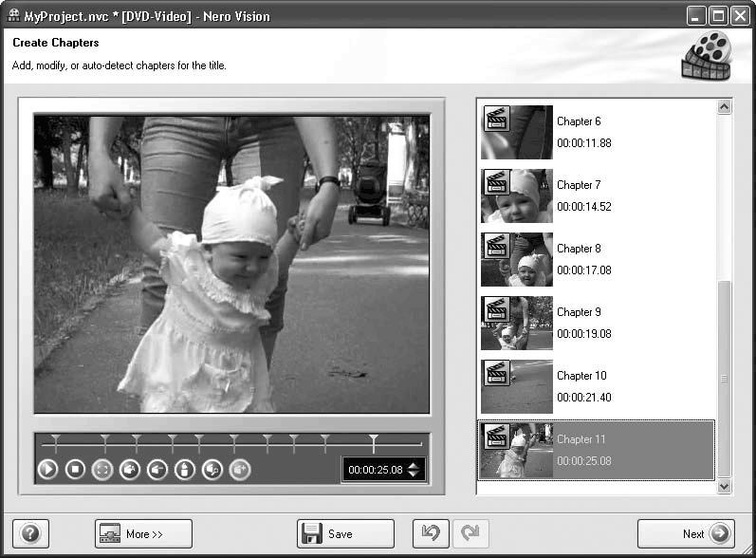Click the clapperboard icon on Chapter 7
This screenshot has width=756, height=558.
[x=497, y=182]
